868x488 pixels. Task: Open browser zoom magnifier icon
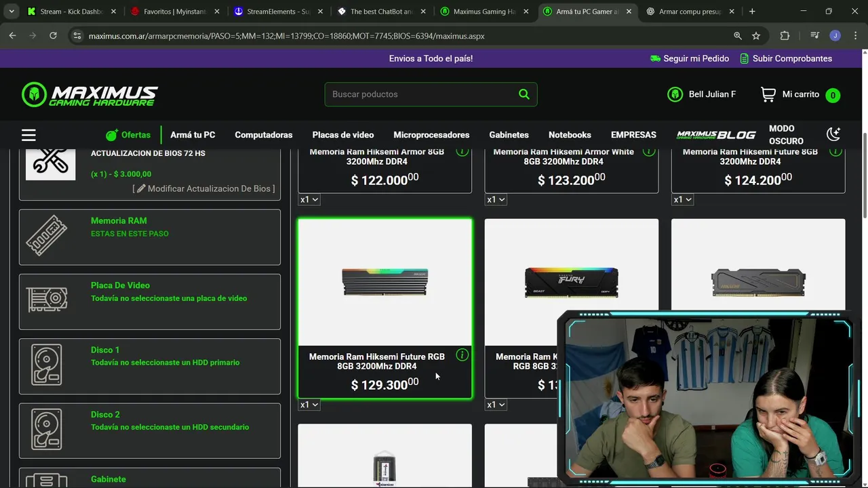pos(737,36)
